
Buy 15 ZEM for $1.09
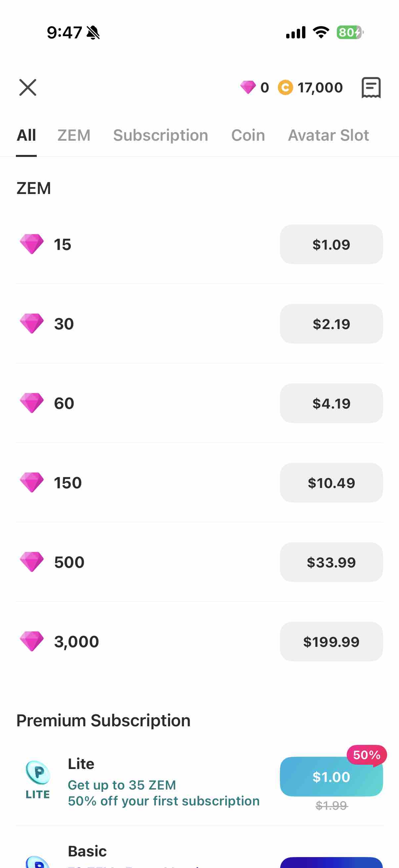coord(331,244)
